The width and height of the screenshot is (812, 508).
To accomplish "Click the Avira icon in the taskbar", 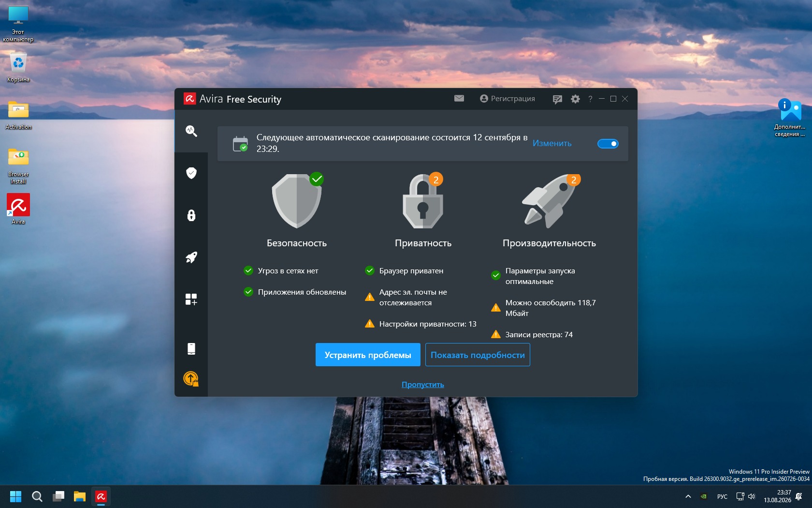I will 101,496.
